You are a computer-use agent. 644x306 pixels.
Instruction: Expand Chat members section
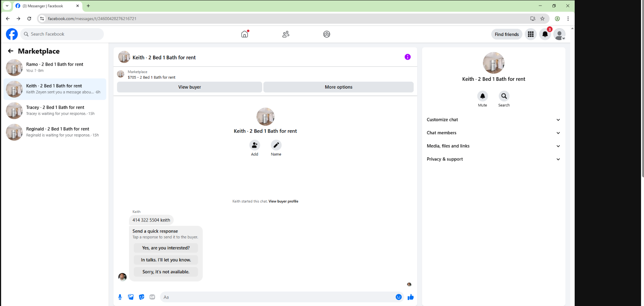point(493,133)
